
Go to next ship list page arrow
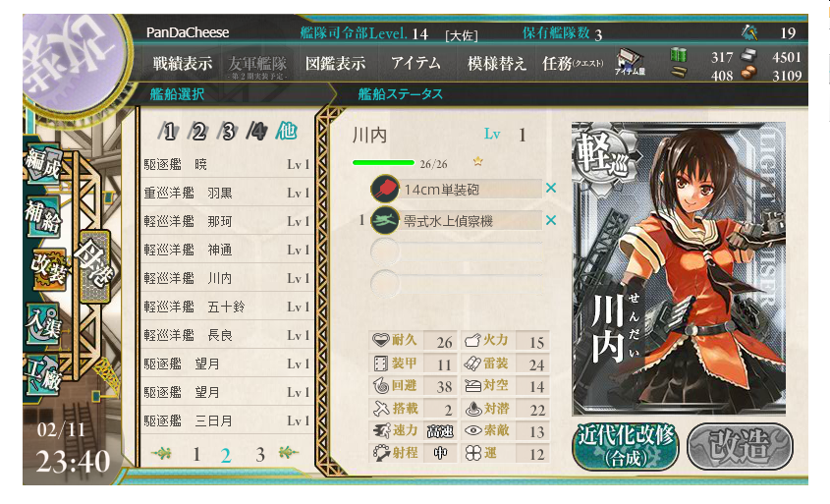tap(289, 453)
